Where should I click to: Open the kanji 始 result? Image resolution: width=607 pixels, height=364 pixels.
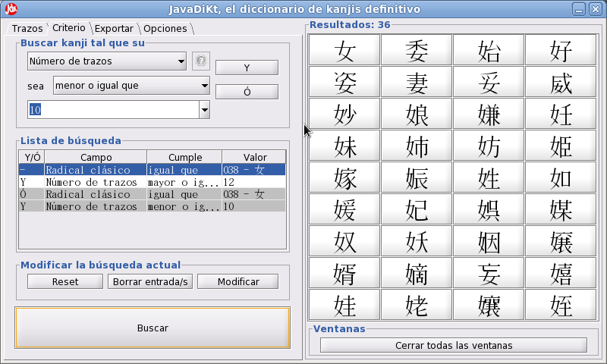[489, 50]
